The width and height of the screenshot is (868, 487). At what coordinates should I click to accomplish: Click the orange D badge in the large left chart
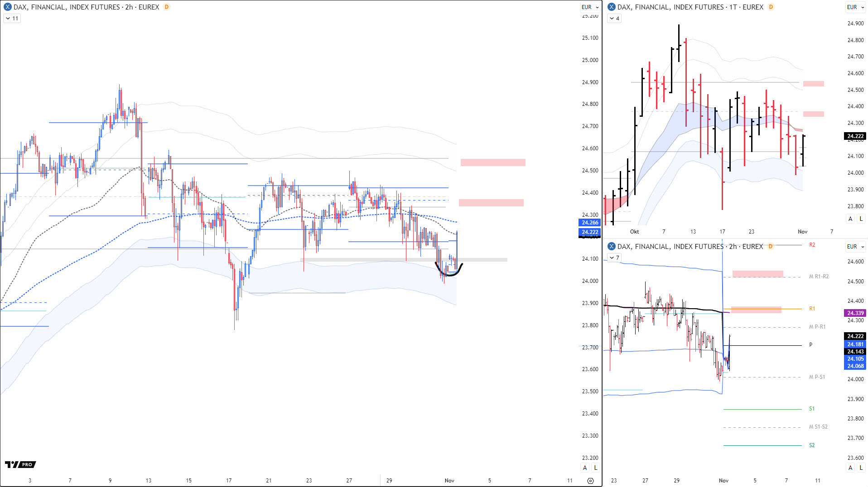point(167,7)
